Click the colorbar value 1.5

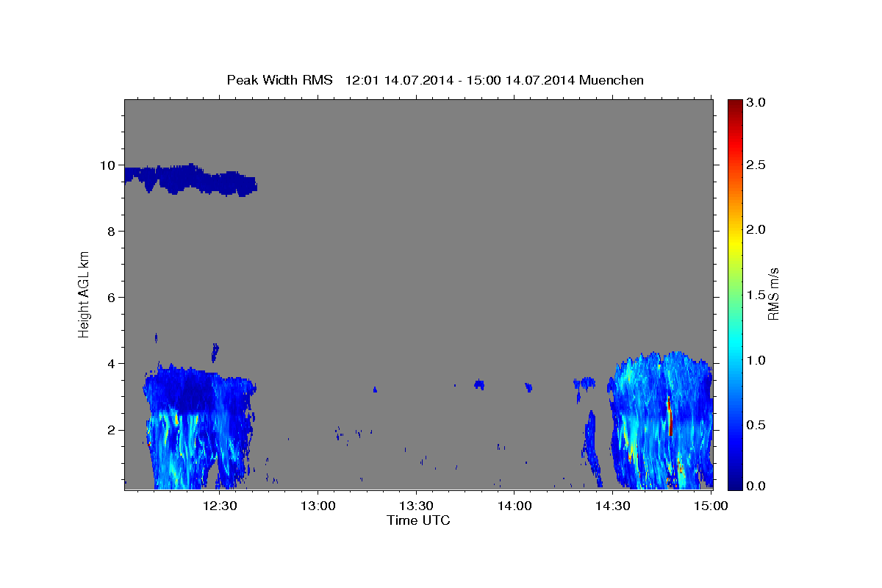pos(756,295)
